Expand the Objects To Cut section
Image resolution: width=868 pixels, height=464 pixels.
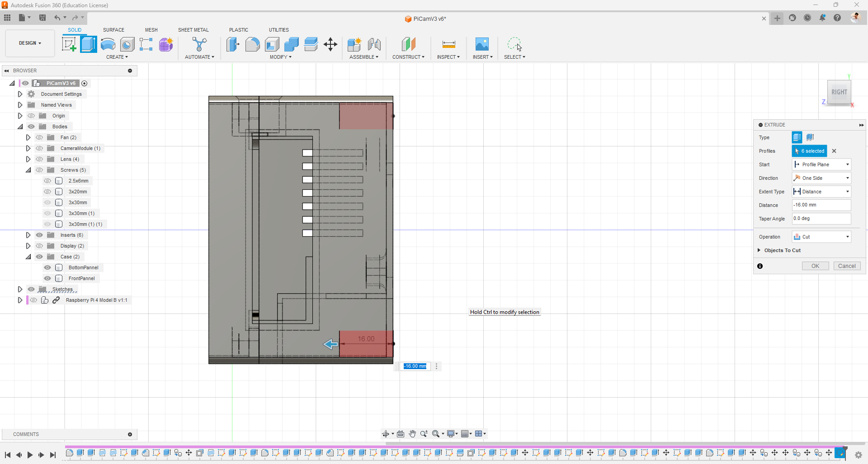[x=759, y=250]
